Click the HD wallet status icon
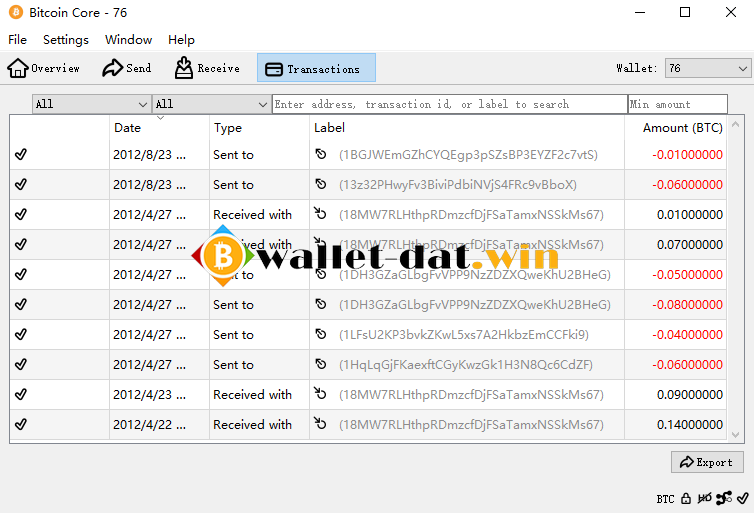This screenshot has width=754, height=513. tap(704, 498)
